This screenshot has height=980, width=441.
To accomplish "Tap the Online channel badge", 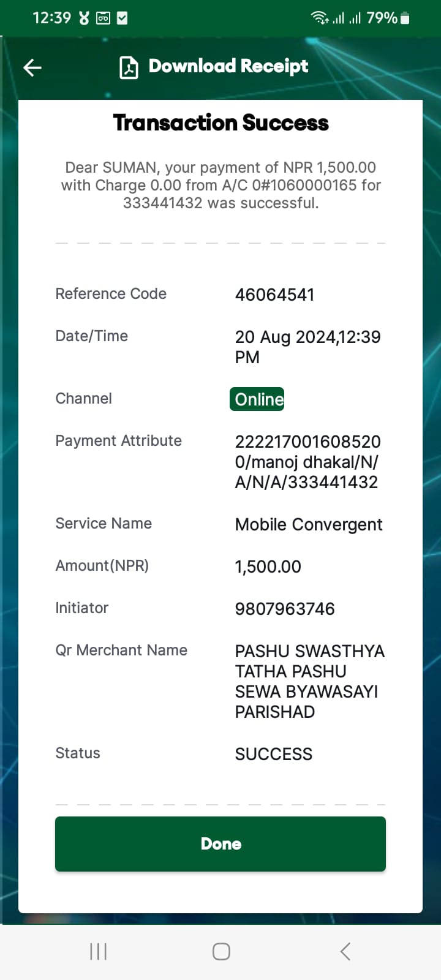I will (x=257, y=399).
